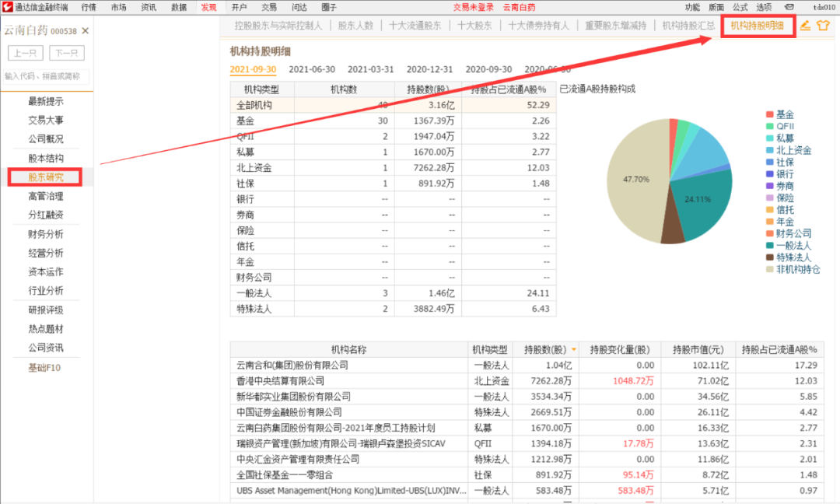Click the 北上资金 legend color swatch
840x504 pixels.
[770, 151]
